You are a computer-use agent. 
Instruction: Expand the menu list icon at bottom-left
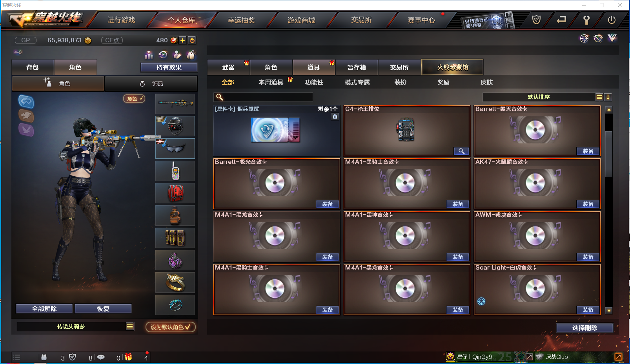pos(16,357)
